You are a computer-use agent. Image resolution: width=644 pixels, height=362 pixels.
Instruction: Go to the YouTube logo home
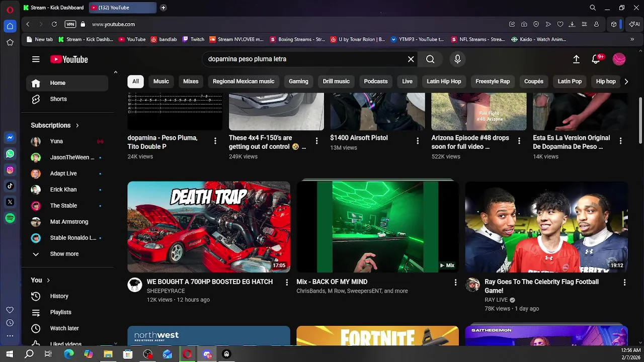[x=69, y=59]
